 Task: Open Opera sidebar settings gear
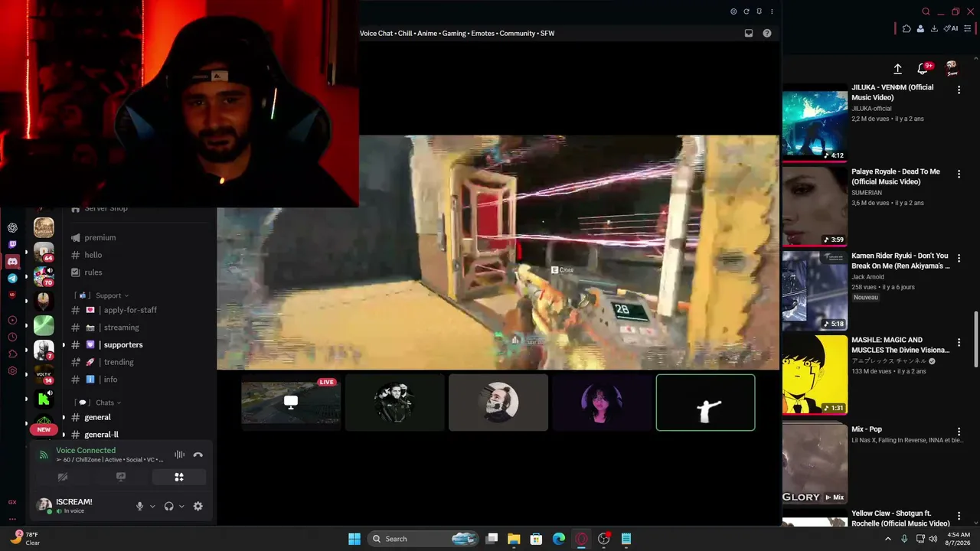click(x=12, y=371)
